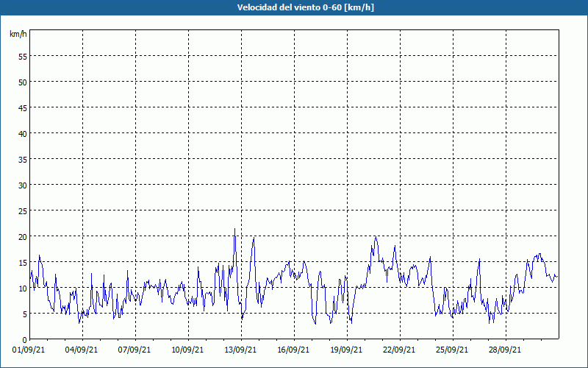This screenshot has width=588, height=368.
Task: Select the date label 10/09/21
Action: point(187,350)
